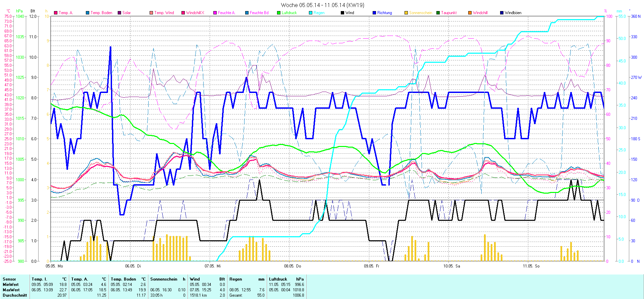Click the Regen column header in table
The image size is (644, 299).
pos(236,279)
